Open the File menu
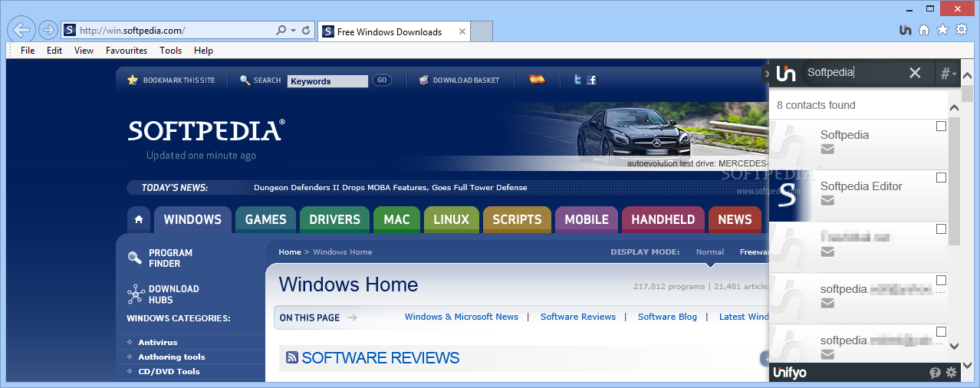 [28, 51]
